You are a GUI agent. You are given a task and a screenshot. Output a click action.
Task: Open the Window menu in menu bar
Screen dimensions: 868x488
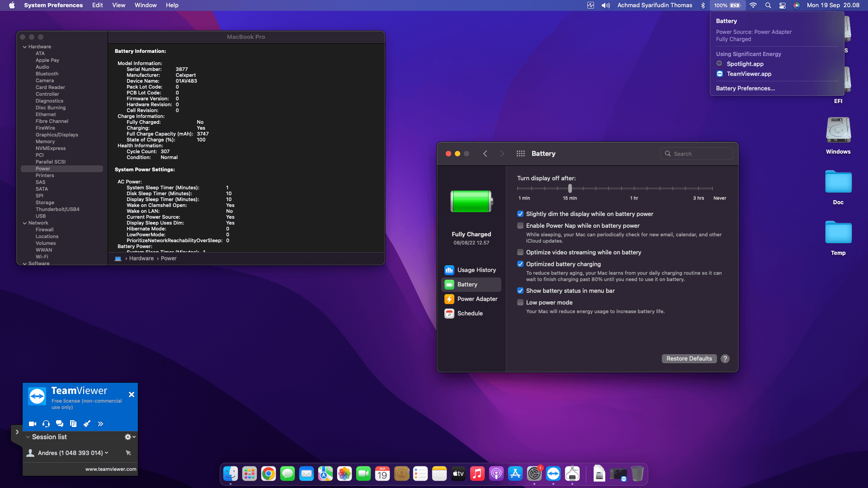pyautogui.click(x=145, y=5)
